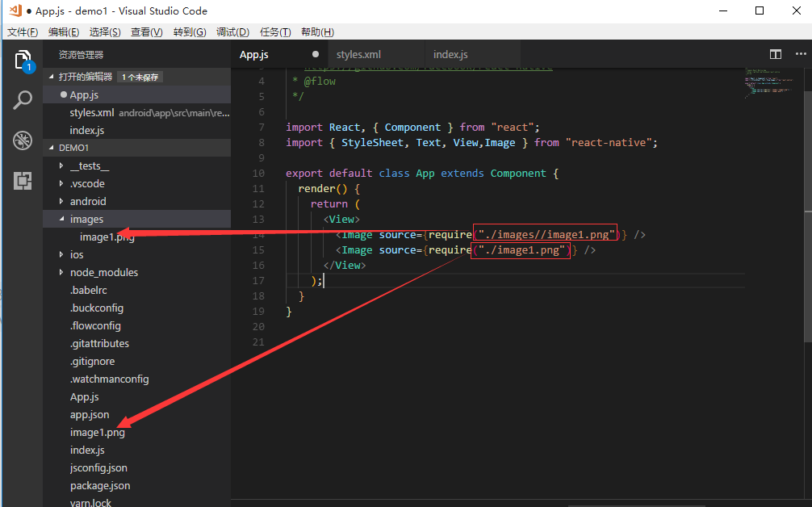This screenshot has height=507, width=812.
Task: Expand the __tests__ folder
Action: (61, 166)
